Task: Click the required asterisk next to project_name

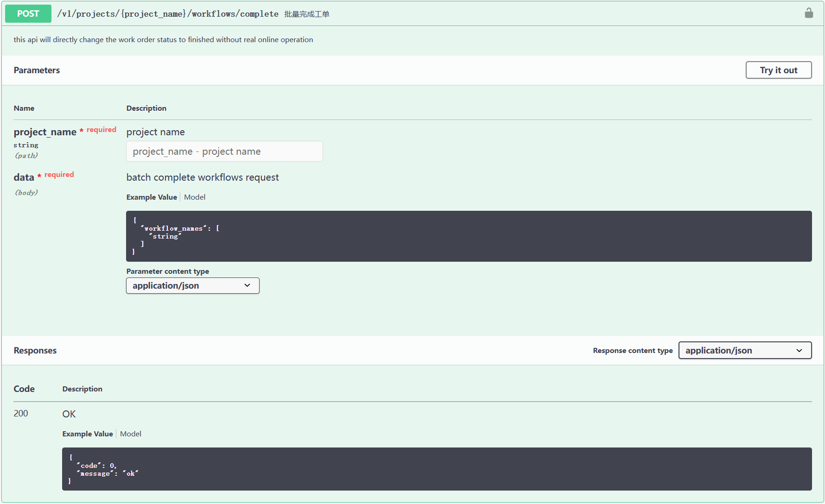Action: click(81, 131)
